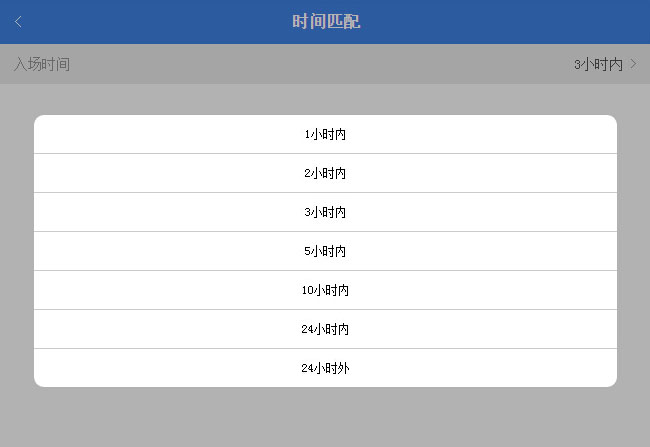This screenshot has width=650, height=447.
Task: Click white space left of 1小时内 text
Action: coord(150,134)
